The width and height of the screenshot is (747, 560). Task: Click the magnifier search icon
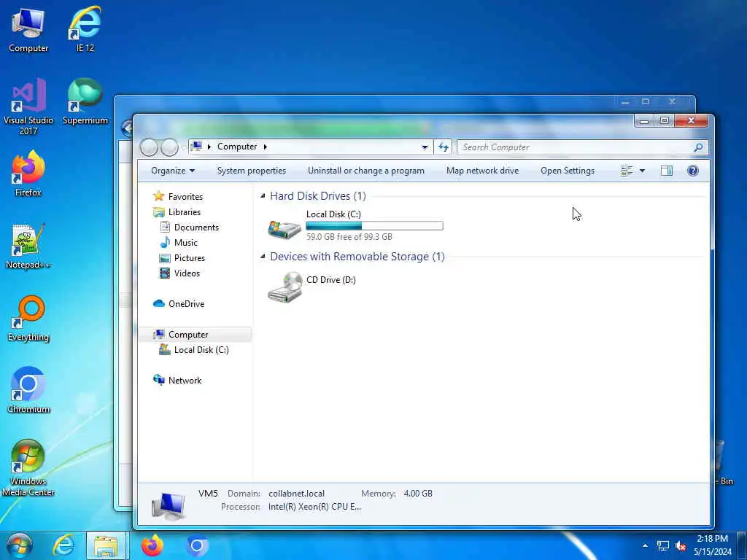[698, 147]
